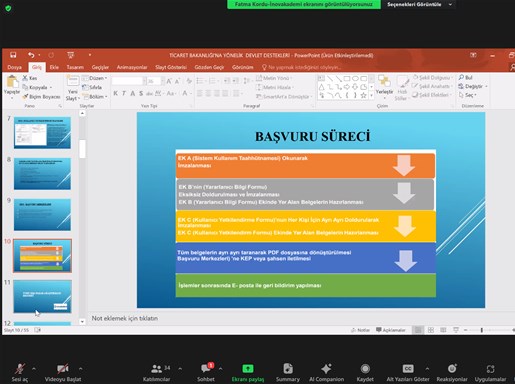
Task: Switch to the Tasarım ribbon tab
Action: click(75, 67)
